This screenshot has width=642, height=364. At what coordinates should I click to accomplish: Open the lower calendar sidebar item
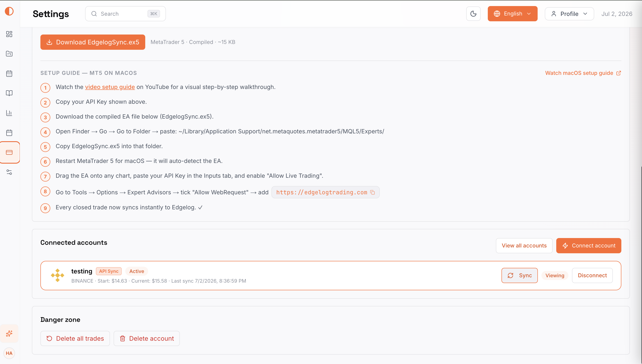tap(9, 133)
